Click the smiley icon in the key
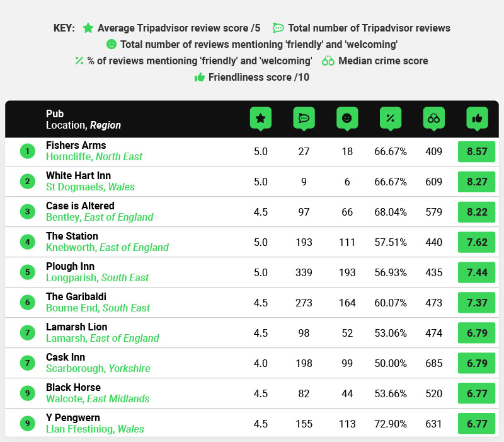504x442 pixels. pyautogui.click(x=112, y=44)
